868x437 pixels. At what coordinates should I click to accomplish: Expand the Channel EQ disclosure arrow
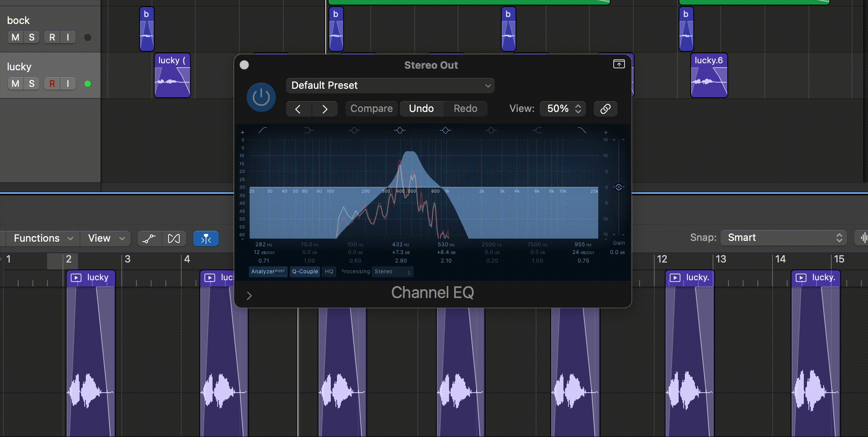click(x=249, y=296)
